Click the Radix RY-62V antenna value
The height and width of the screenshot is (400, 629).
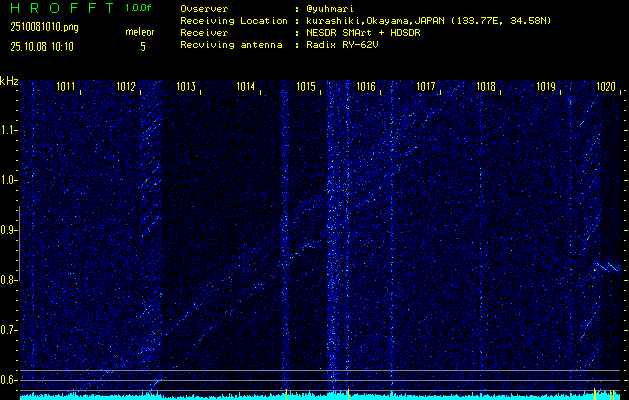(342, 45)
